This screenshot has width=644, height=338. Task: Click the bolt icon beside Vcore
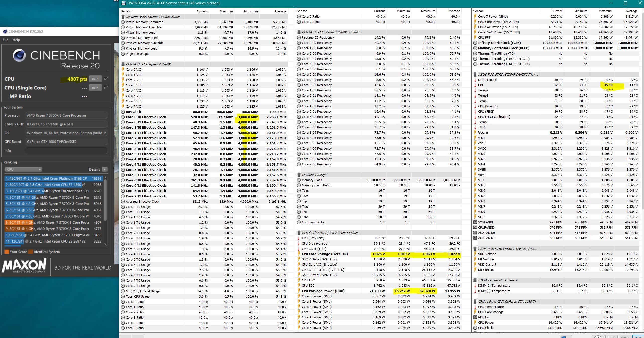[475, 132]
